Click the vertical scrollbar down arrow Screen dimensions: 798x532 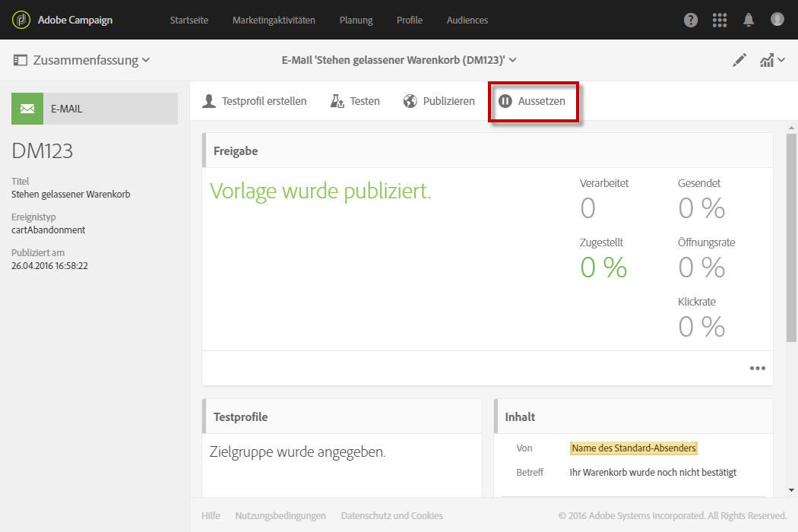[x=791, y=490]
